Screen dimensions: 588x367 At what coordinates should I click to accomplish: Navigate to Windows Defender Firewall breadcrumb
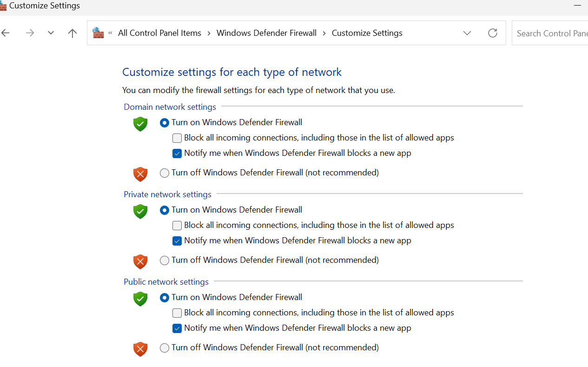(266, 33)
